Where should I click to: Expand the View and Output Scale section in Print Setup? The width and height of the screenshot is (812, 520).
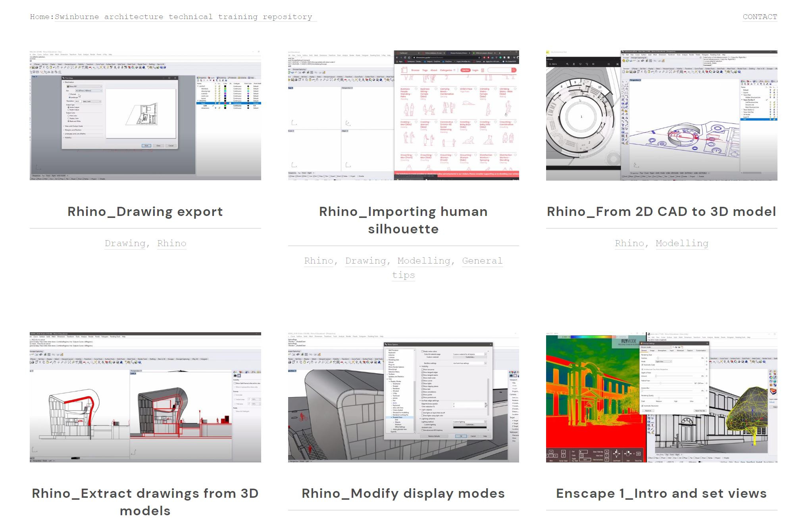coord(74,126)
